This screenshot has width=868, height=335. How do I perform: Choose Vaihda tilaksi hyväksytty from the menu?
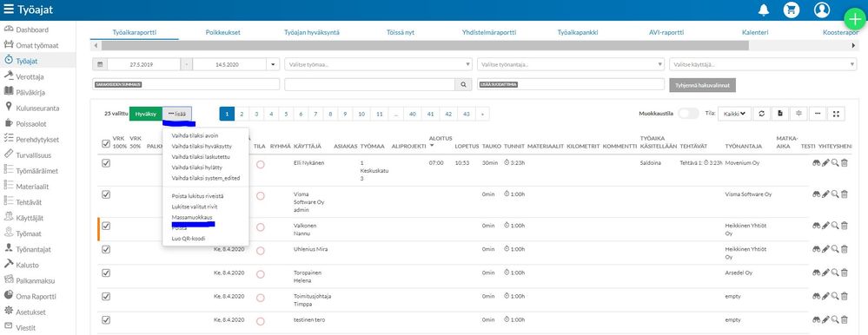202,146
